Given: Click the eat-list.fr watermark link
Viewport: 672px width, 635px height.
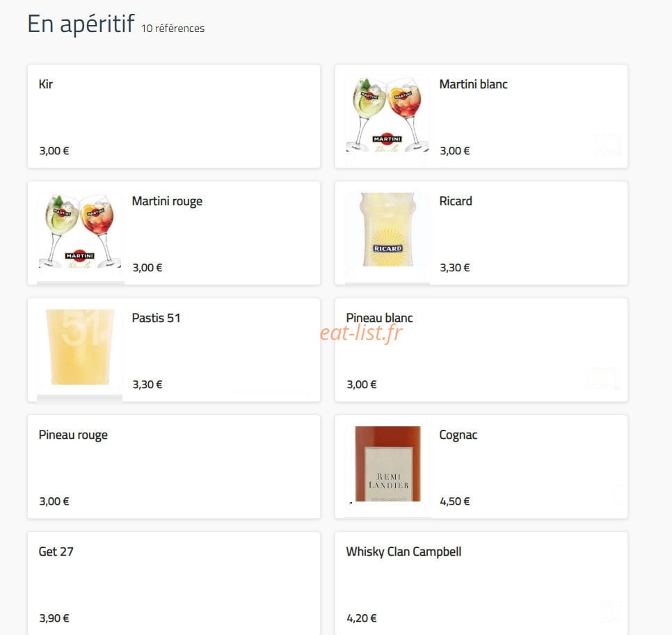Looking at the screenshot, I should [x=361, y=333].
